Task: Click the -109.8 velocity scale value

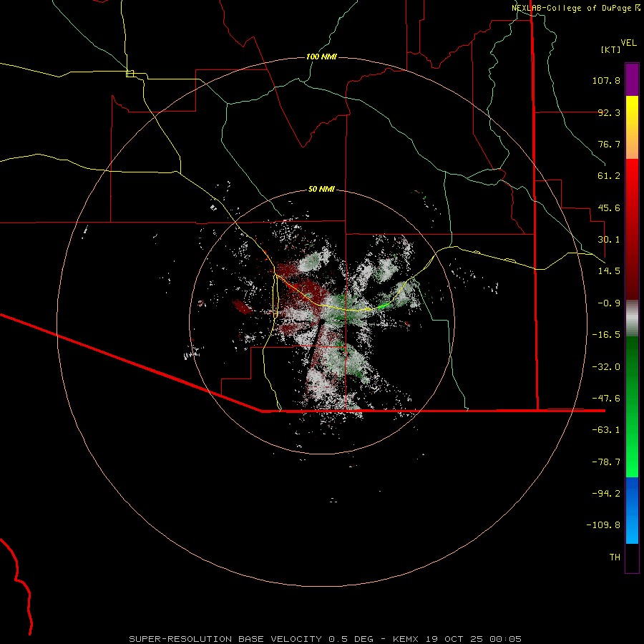Action: tap(603, 525)
